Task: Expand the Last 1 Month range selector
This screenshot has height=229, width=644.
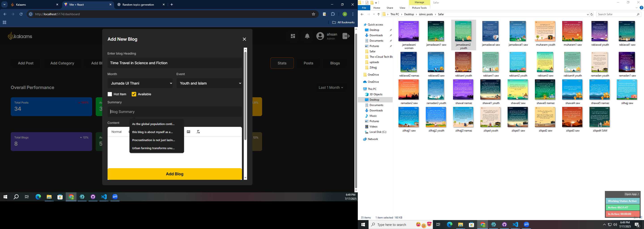Action: pos(331,87)
